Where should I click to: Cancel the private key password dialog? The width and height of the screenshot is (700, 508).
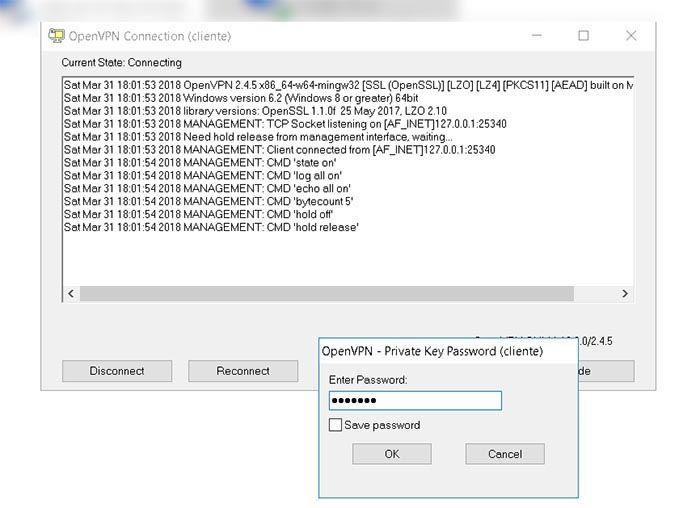(504, 454)
